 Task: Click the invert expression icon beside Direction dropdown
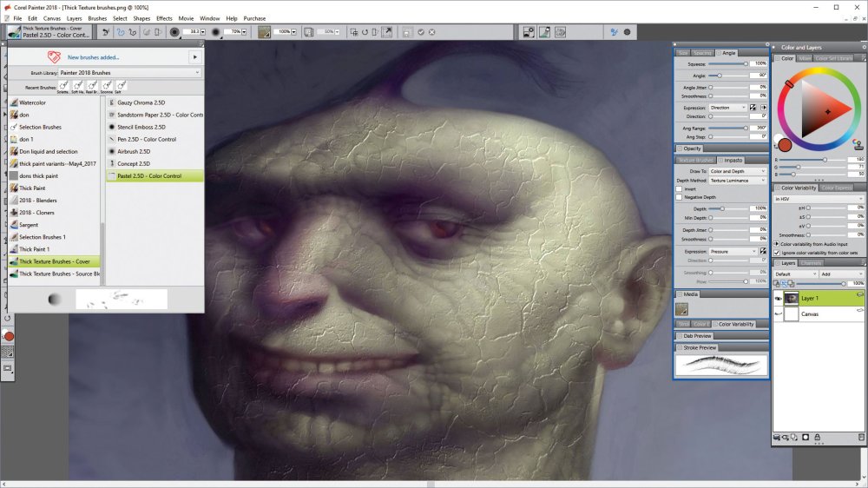753,108
